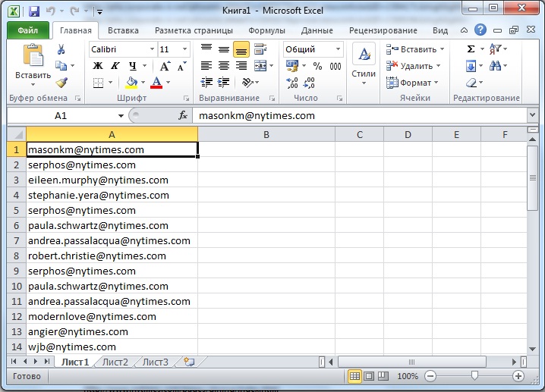Switch to Разметка страницы tab
The height and width of the screenshot is (392, 545).
194,30
